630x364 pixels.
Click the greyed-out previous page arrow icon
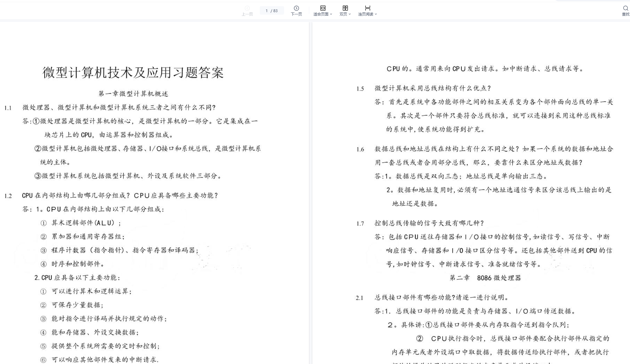[247, 8]
